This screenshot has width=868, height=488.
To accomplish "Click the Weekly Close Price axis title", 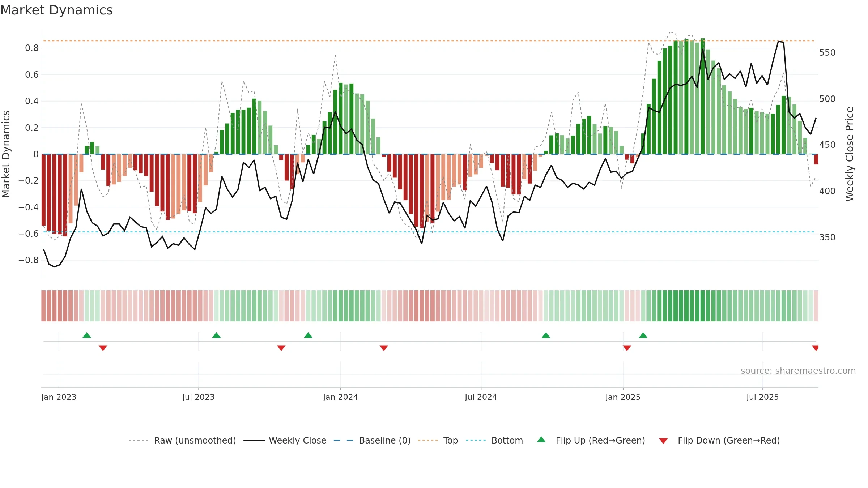I will (x=850, y=154).
